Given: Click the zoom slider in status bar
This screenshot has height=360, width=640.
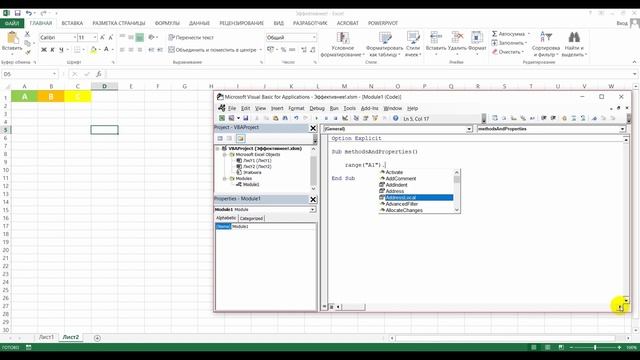Looking at the screenshot, I should click(595, 347).
